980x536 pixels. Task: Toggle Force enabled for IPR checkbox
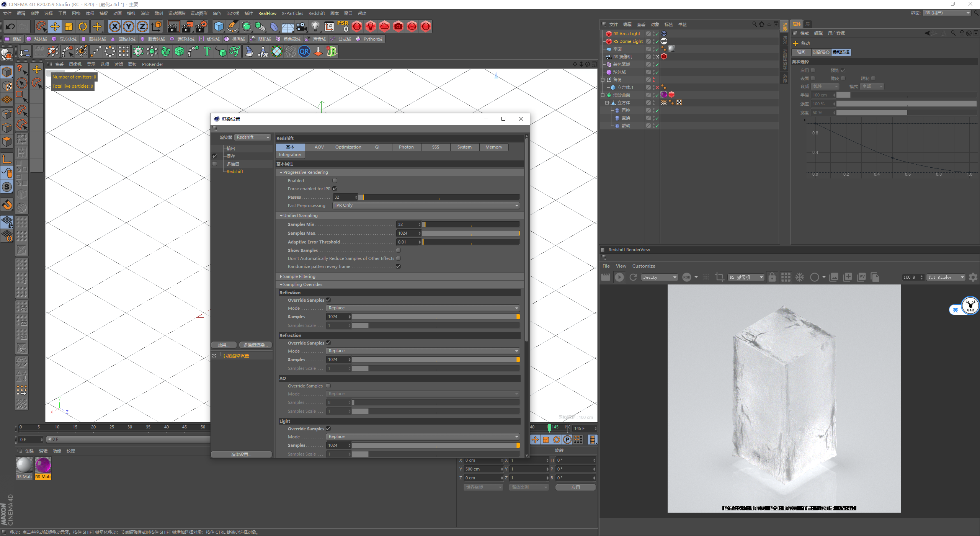(335, 189)
